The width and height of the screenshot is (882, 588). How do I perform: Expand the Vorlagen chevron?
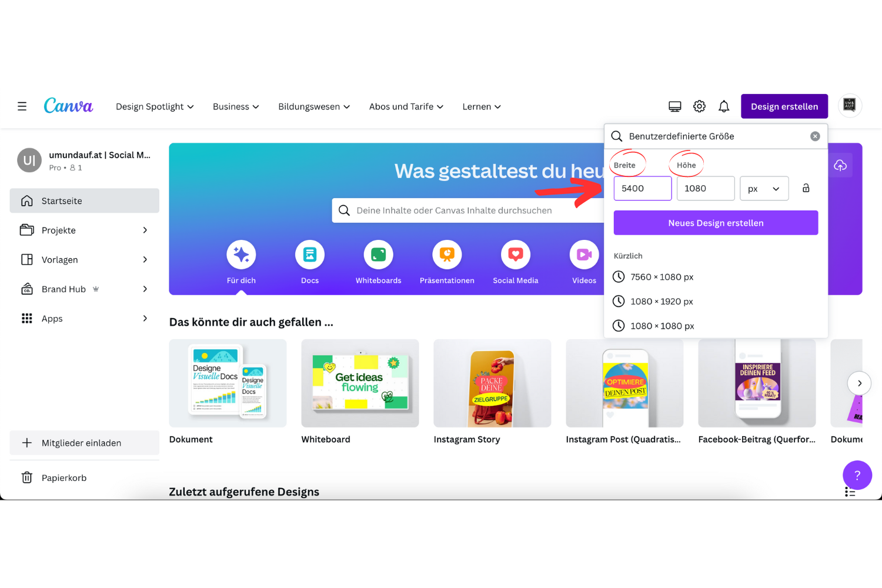click(145, 259)
